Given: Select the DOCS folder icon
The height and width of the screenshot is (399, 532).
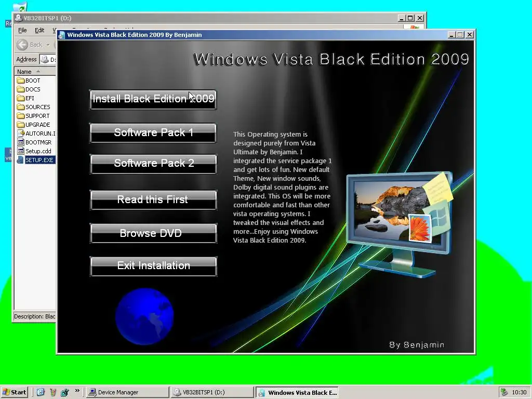Looking at the screenshot, I should 21,89.
